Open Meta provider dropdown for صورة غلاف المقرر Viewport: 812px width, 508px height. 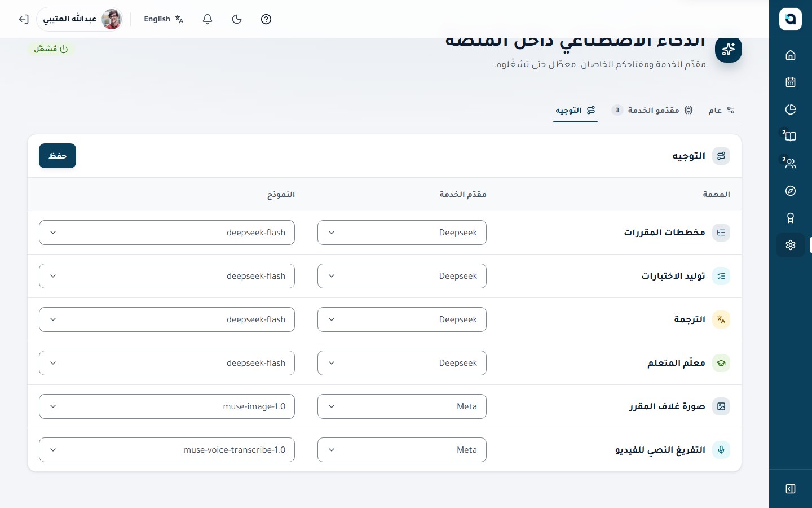pyautogui.click(x=402, y=406)
